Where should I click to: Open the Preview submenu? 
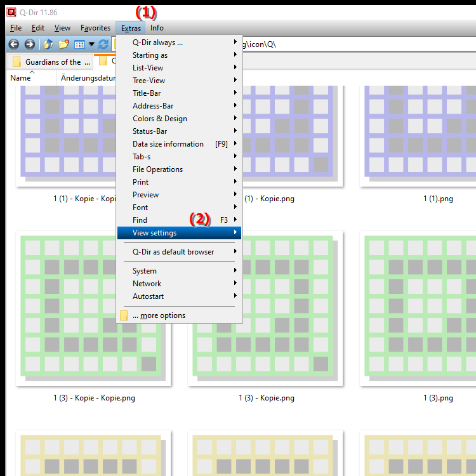coord(179,195)
